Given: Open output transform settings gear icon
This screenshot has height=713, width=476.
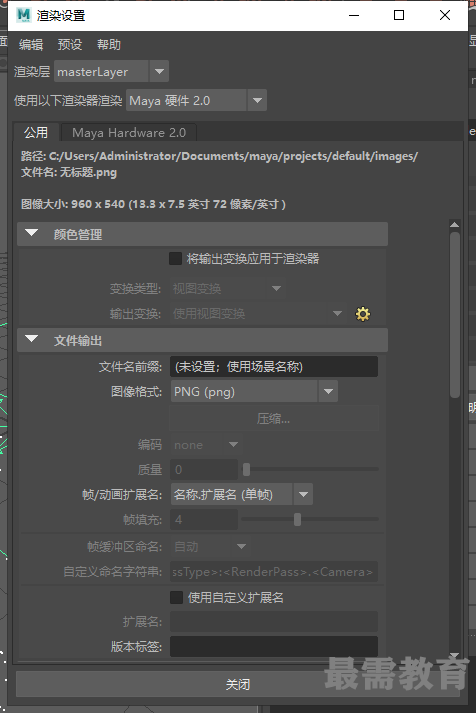Looking at the screenshot, I should point(362,314).
